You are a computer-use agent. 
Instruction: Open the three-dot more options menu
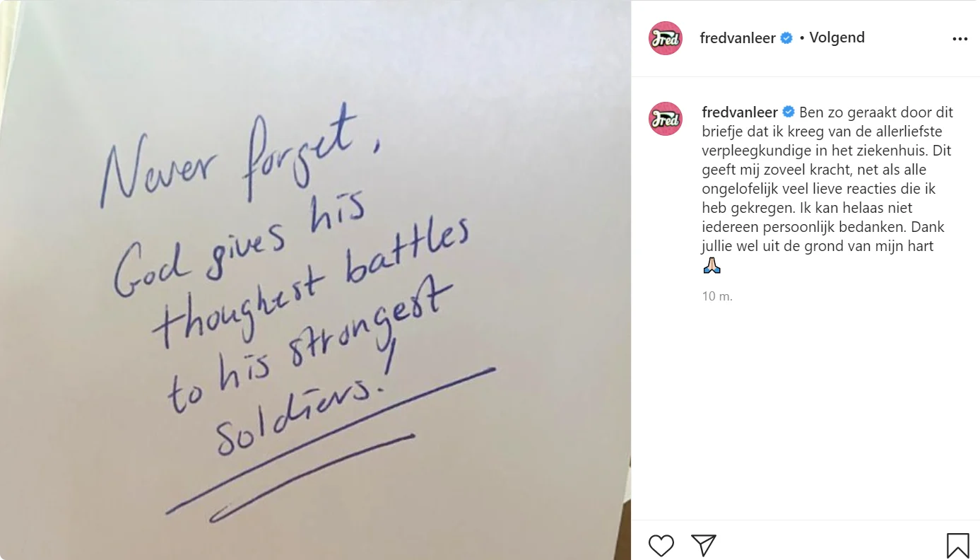pos(960,39)
